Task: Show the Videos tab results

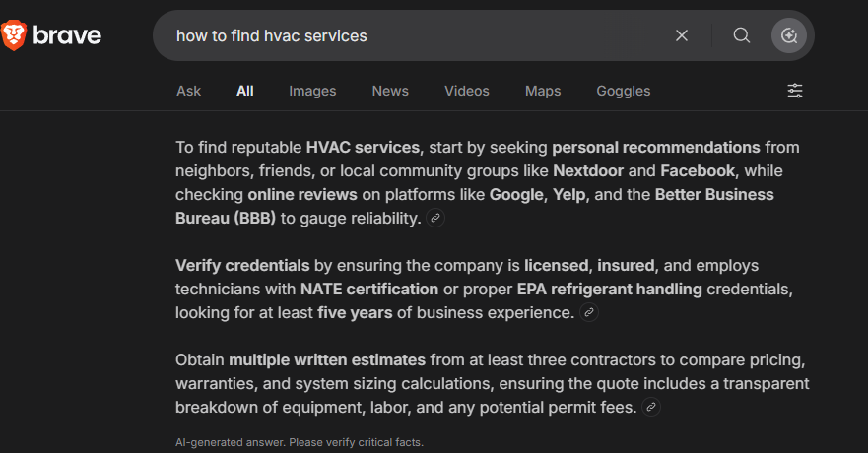Action: click(x=467, y=91)
